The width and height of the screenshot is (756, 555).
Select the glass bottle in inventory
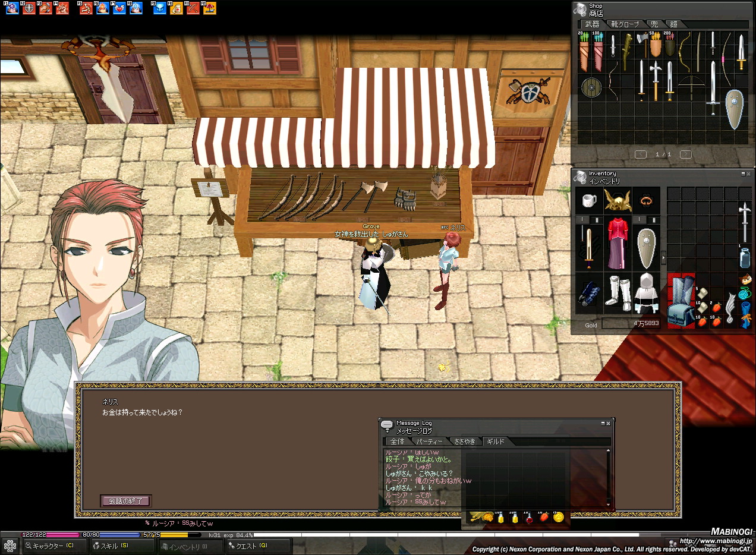[745, 258]
